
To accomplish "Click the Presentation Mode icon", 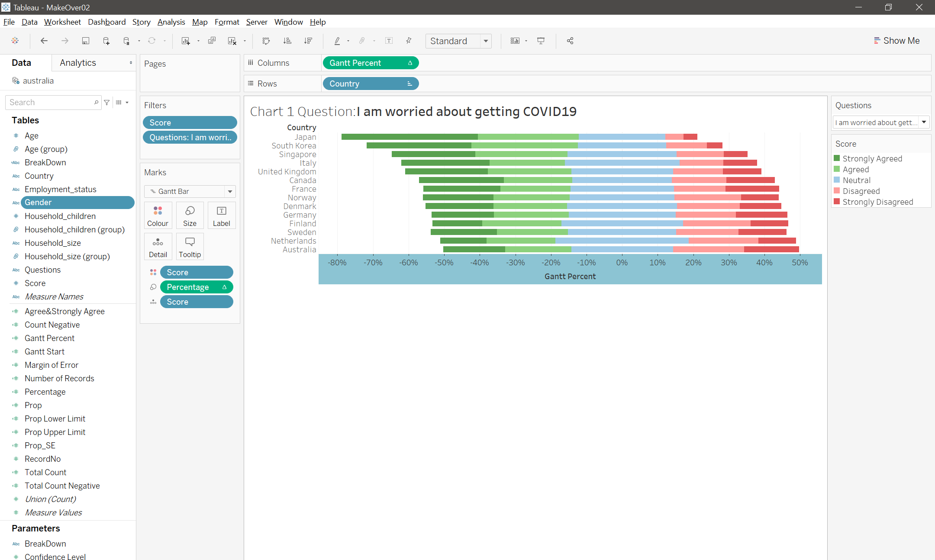I will 541,41.
